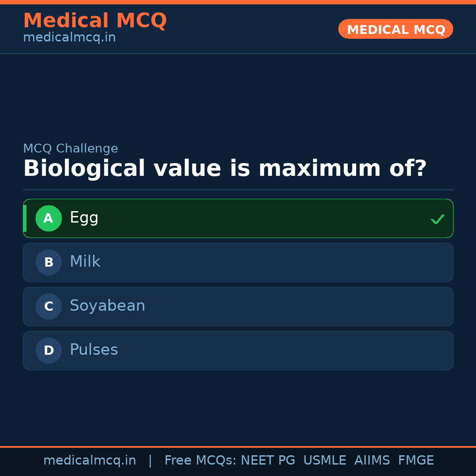Choose the Soyabean answer option

pos(238,306)
